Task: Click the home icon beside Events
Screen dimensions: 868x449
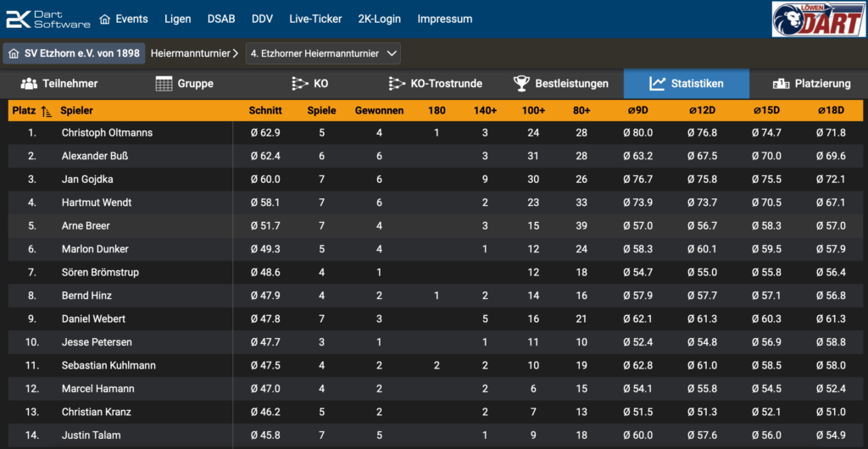Action: 105,19
